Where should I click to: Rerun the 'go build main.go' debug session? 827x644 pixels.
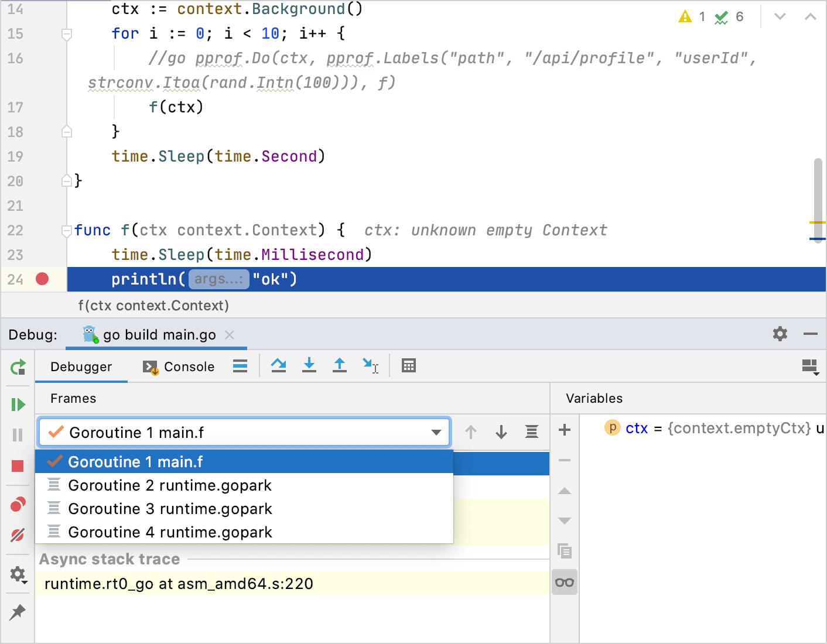[x=18, y=367]
